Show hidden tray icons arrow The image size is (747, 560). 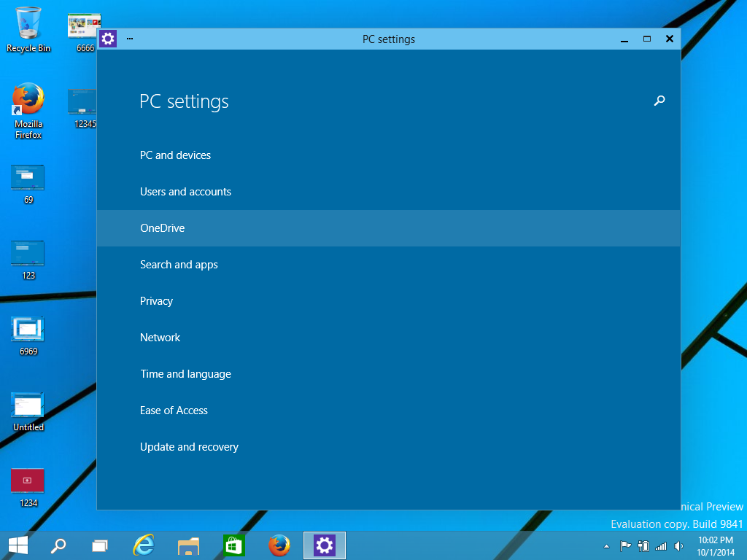coord(606,546)
